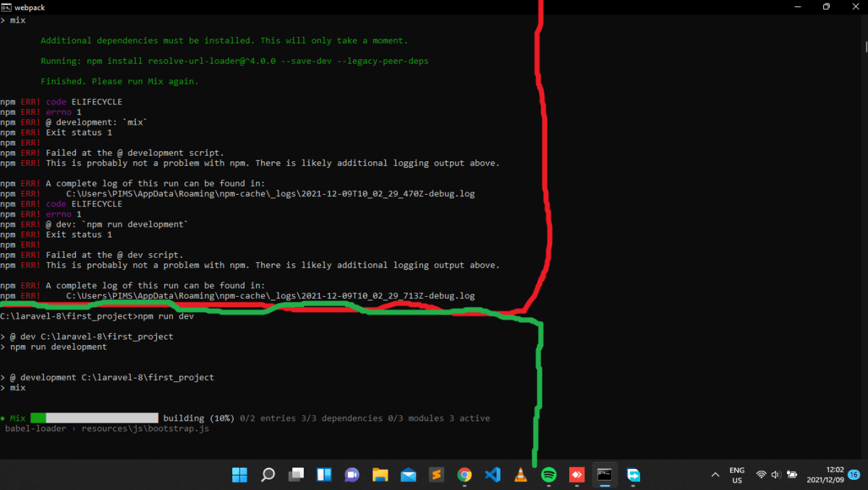Open Task View from the taskbar
Image resolution: width=868 pixels, height=490 pixels.
296,475
